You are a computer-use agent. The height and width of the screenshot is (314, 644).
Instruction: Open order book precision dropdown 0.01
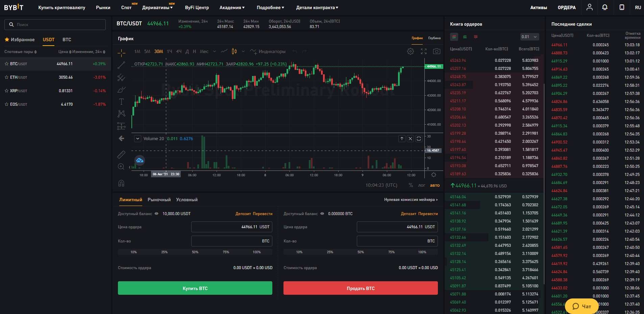[529, 37]
